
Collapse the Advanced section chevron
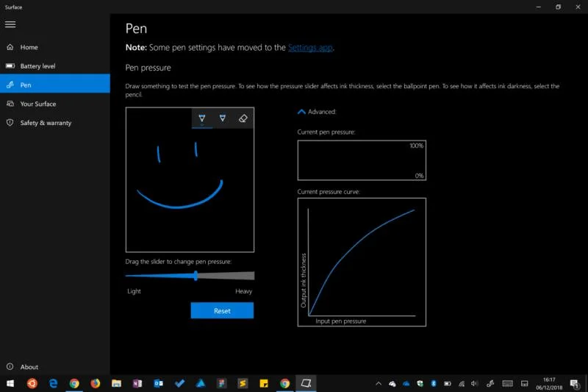pyautogui.click(x=301, y=112)
